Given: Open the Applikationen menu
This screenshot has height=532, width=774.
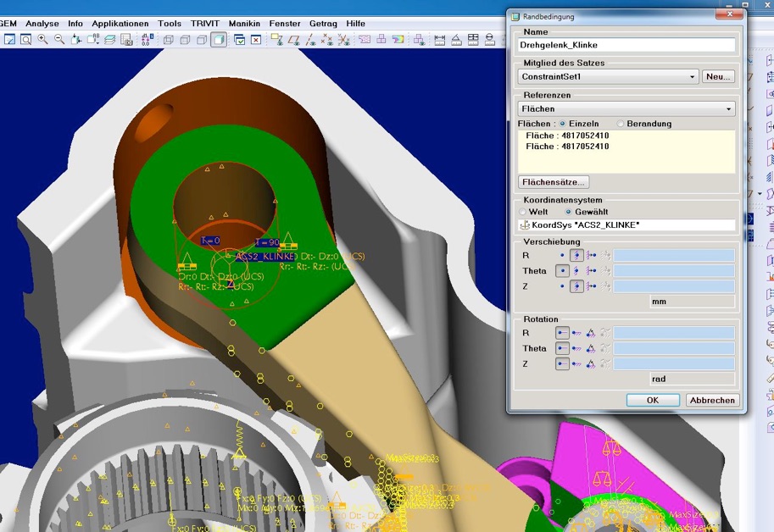Looking at the screenshot, I should (120, 24).
